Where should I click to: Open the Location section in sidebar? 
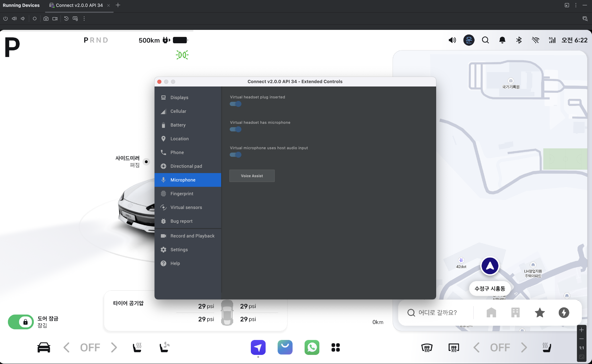[x=179, y=139]
